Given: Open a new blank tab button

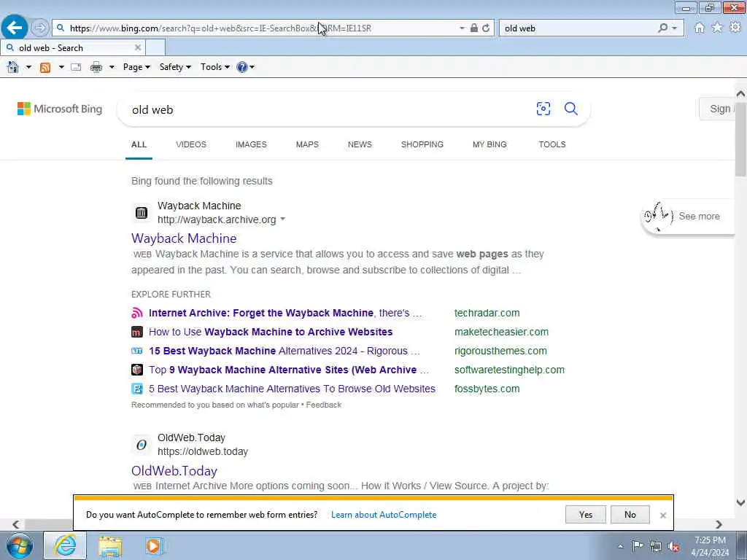Looking at the screenshot, I should point(155,47).
